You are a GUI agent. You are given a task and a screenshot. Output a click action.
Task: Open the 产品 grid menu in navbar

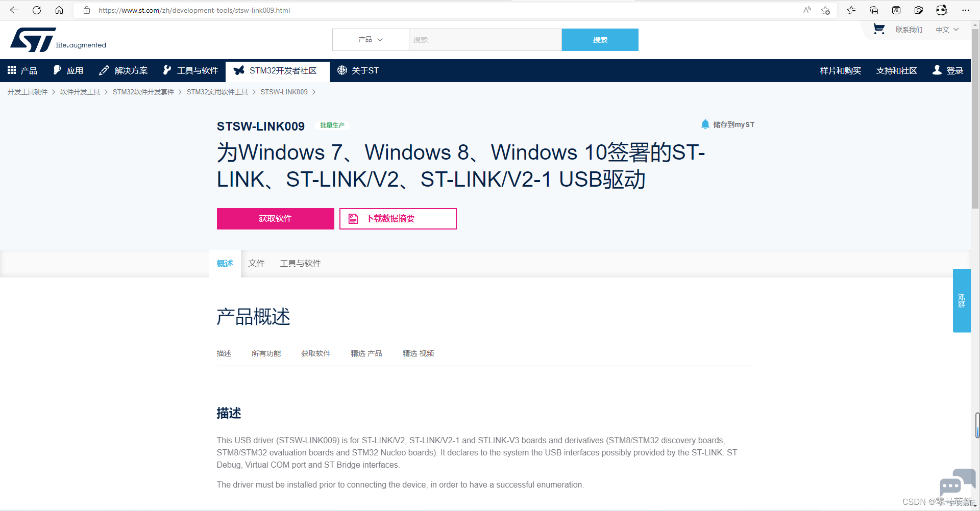[x=22, y=70]
